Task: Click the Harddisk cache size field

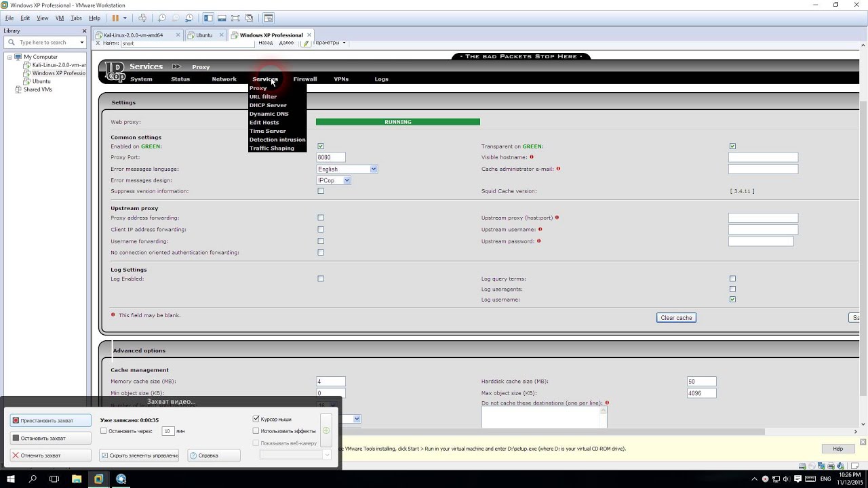Action: [701, 382]
